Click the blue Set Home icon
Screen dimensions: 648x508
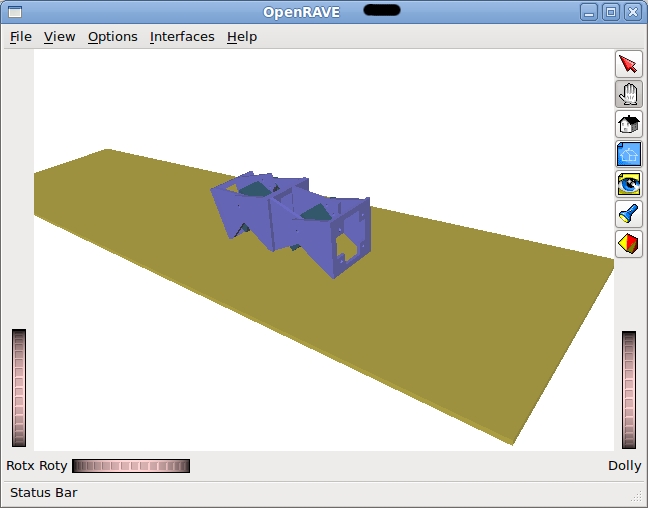(628, 154)
